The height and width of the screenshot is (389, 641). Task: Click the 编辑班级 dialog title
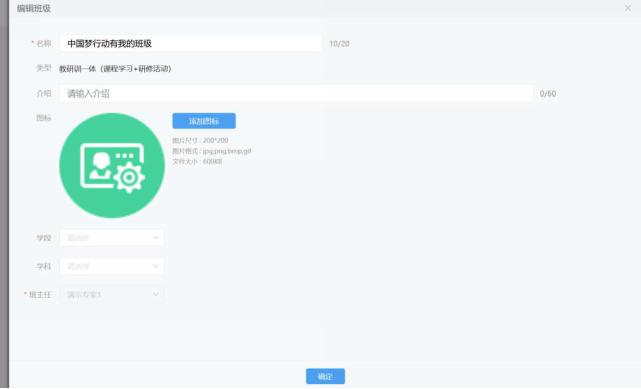pyautogui.click(x=34, y=9)
